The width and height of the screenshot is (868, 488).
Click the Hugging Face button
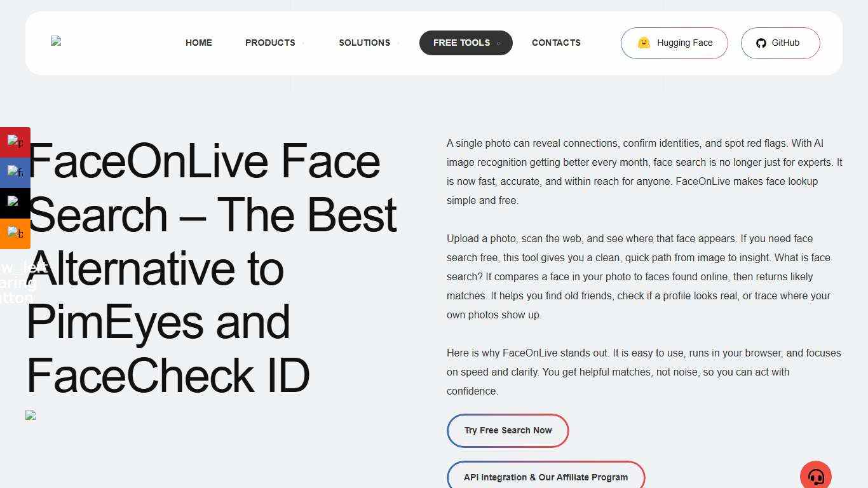(674, 43)
